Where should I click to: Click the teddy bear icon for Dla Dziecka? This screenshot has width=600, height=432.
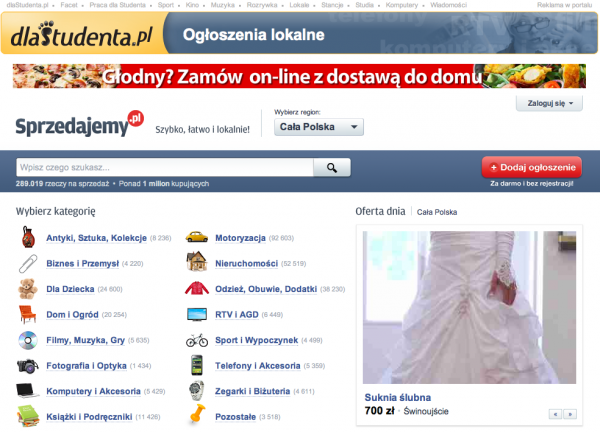(x=28, y=289)
